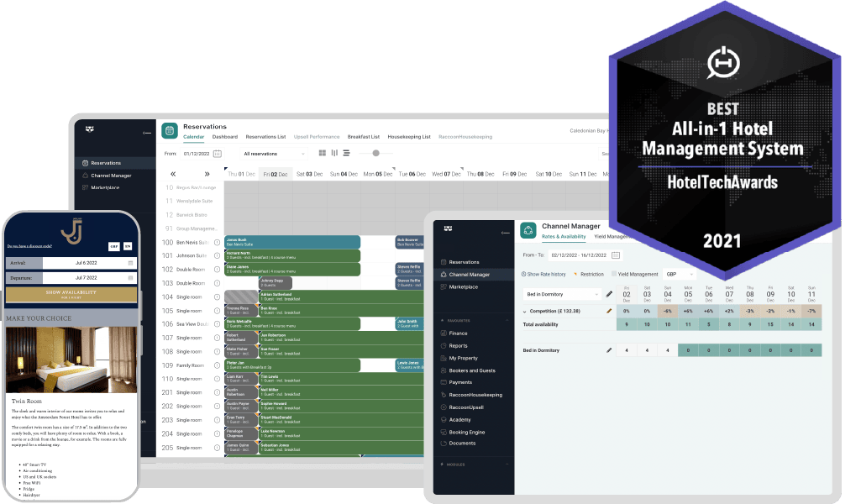Image resolution: width=861 pixels, height=504 pixels.
Task: Tick the Yield Management checkbox
Action: 614,274
